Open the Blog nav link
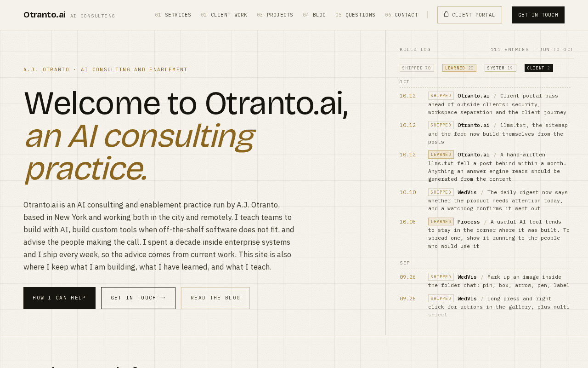The height and width of the screenshot is (368, 588). point(314,15)
